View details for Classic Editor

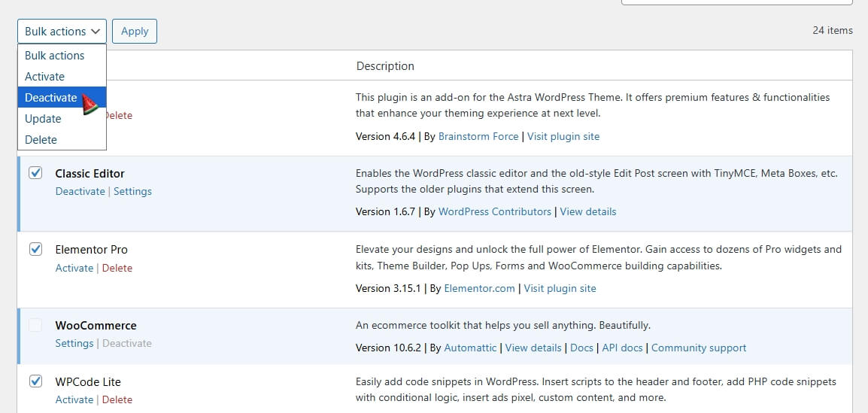point(588,211)
